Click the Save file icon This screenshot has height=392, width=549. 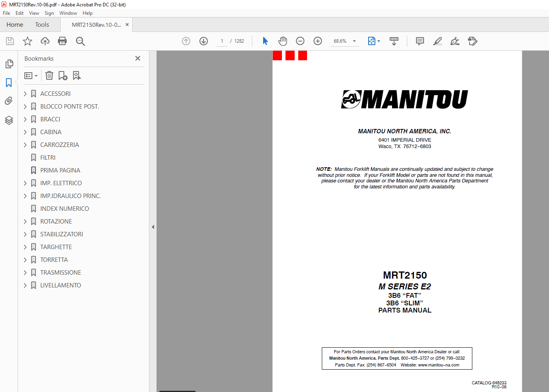[10, 41]
